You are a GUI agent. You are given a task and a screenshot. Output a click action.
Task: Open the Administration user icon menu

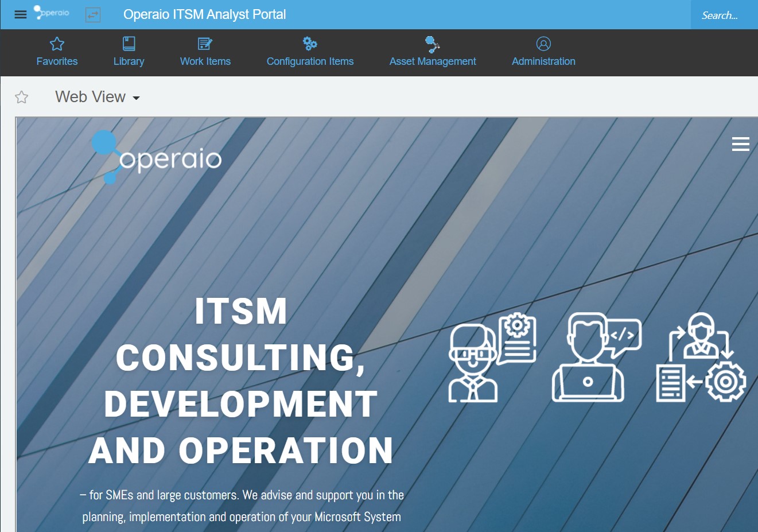543,52
